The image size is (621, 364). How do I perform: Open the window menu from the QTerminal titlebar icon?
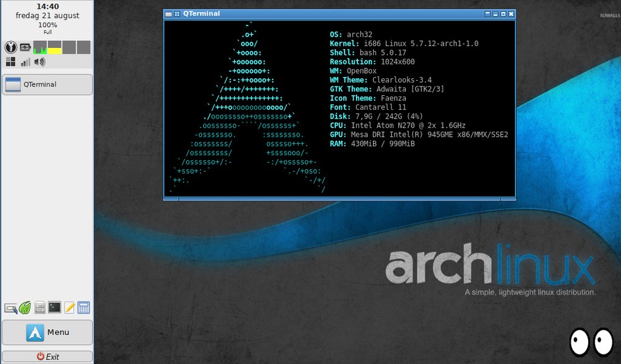169,13
